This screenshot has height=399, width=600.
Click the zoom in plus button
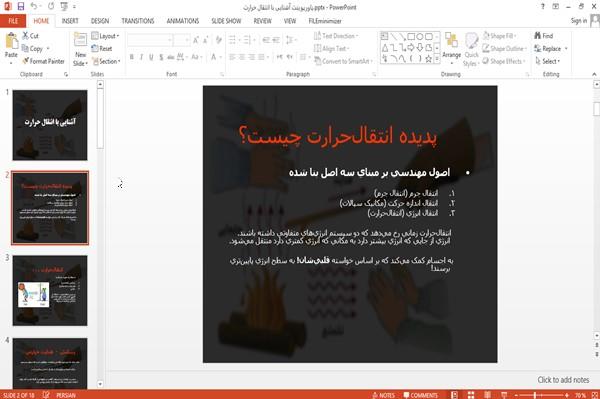[567, 395]
